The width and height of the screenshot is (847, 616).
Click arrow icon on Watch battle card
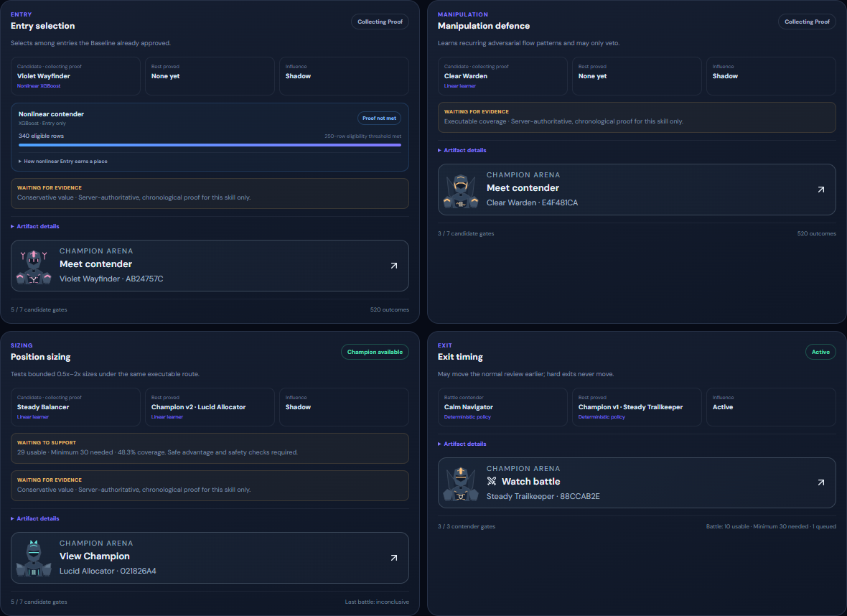[x=821, y=482]
